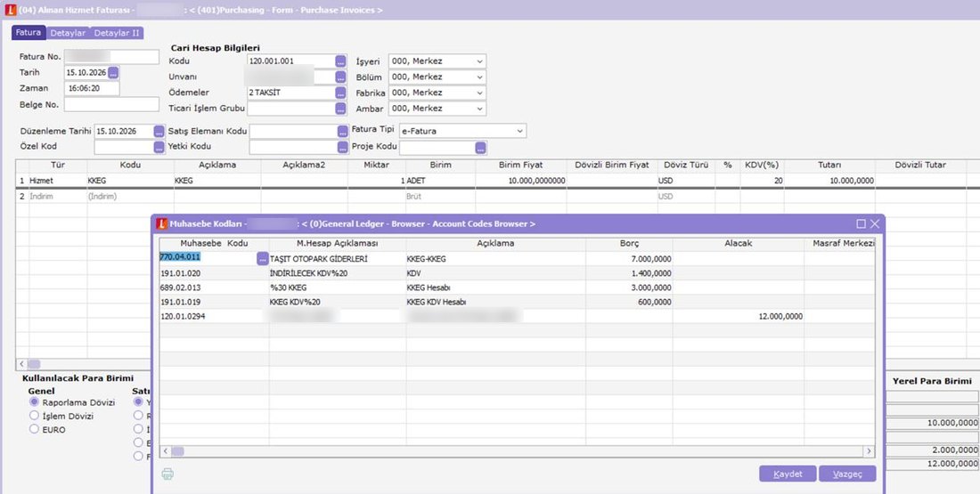Switch to the Fatura tab
This screenshot has height=494, width=980.
29,32
